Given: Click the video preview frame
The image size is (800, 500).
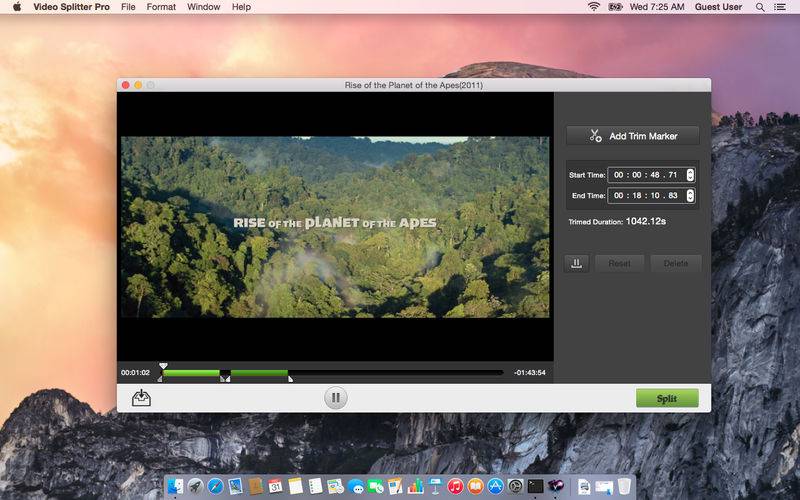Looking at the screenshot, I should [x=335, y=227].
